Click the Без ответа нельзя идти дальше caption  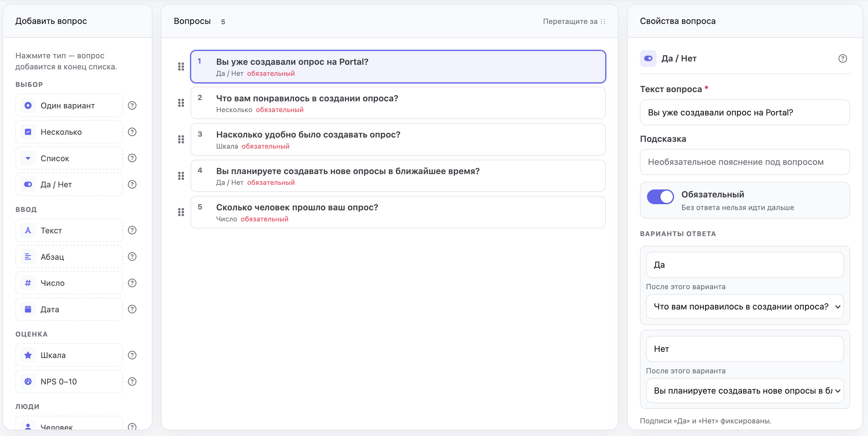tap(738, 207)
